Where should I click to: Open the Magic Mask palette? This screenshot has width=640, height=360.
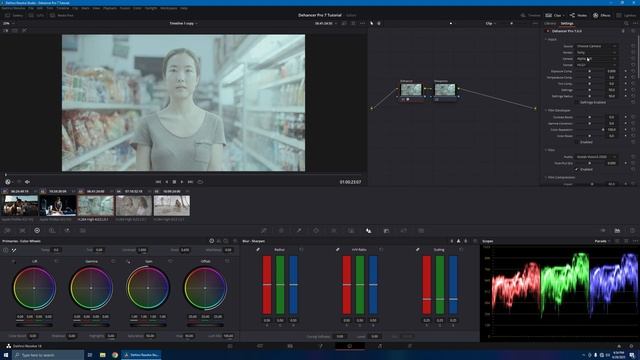tap(351, 231)
